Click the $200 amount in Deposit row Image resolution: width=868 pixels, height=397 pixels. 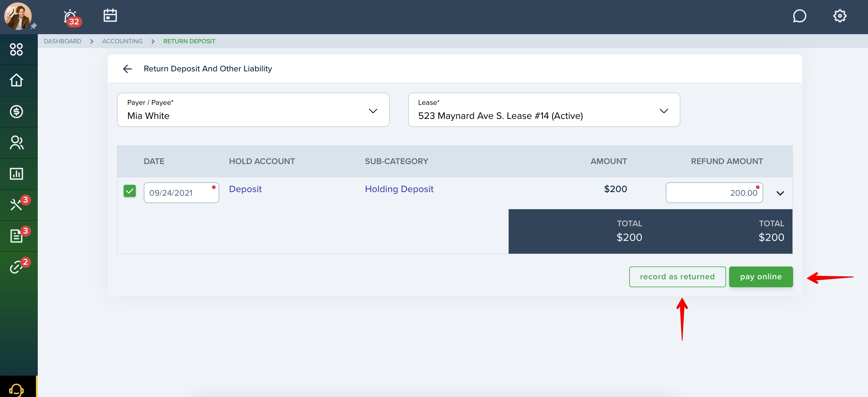click(x=615, y=189)
